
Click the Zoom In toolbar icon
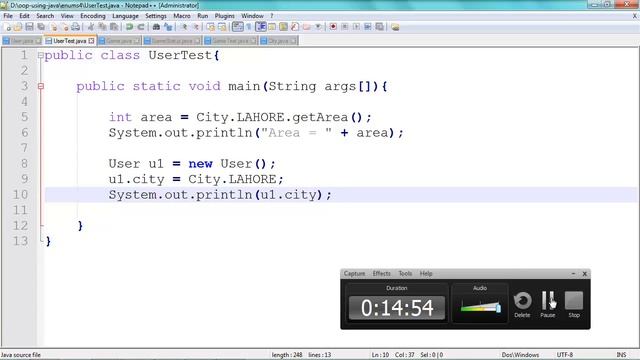pyautogui.click(x=184, y=27)
